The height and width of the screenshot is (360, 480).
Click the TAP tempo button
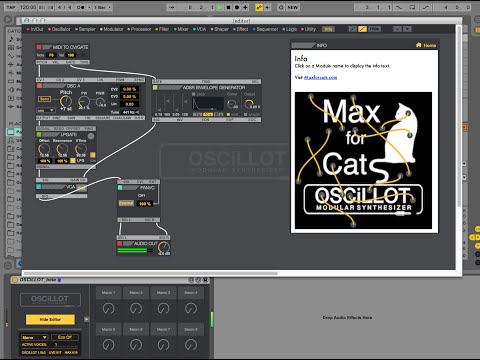[x=11, y=7]
